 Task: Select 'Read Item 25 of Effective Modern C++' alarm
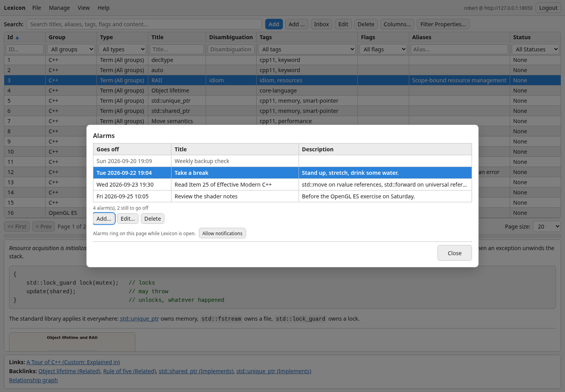click(x=282, y=185)
